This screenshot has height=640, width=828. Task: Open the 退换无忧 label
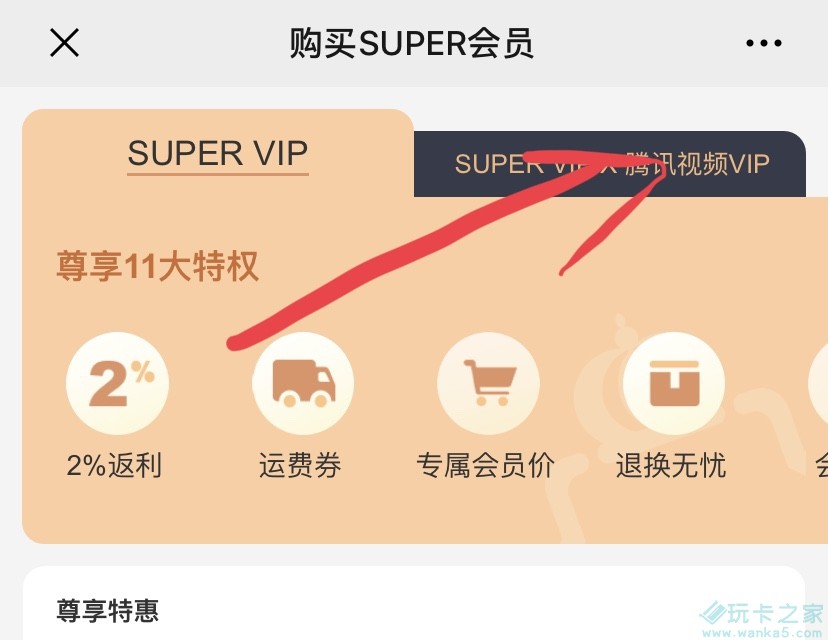[671, 465]
